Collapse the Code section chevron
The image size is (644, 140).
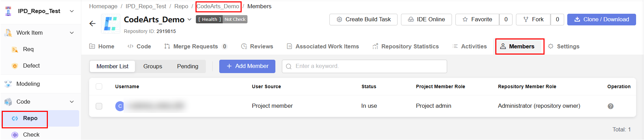coord(72,102)
